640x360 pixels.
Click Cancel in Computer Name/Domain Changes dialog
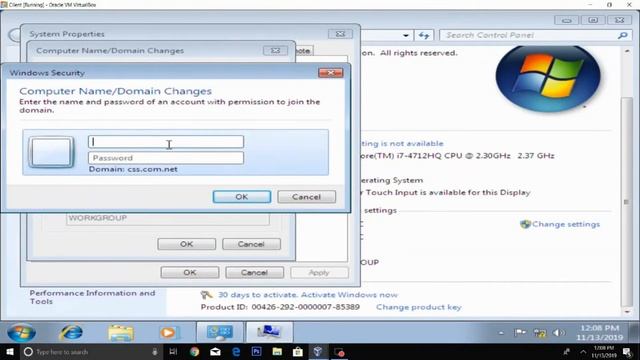(251, 244)
